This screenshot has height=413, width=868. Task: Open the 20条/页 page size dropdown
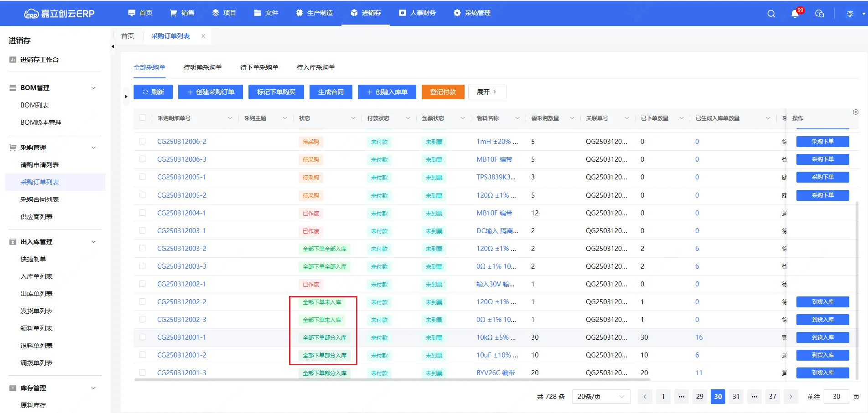[600, 397]
